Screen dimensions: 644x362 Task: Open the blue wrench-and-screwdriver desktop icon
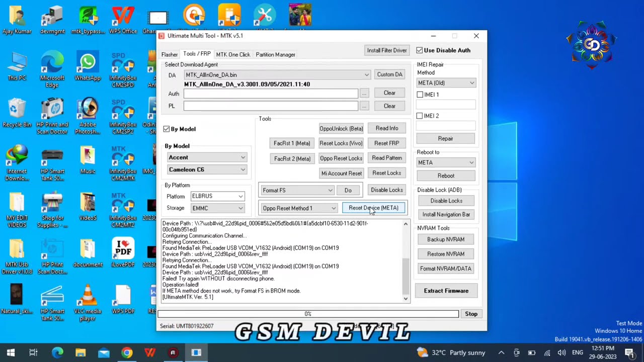[x=265, y=15]
